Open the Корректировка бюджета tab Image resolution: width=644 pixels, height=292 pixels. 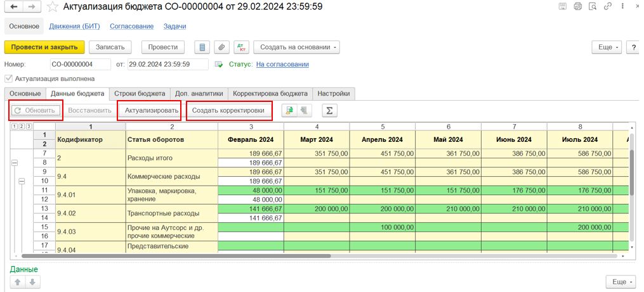pyautogui.click(x=270, y=93)
